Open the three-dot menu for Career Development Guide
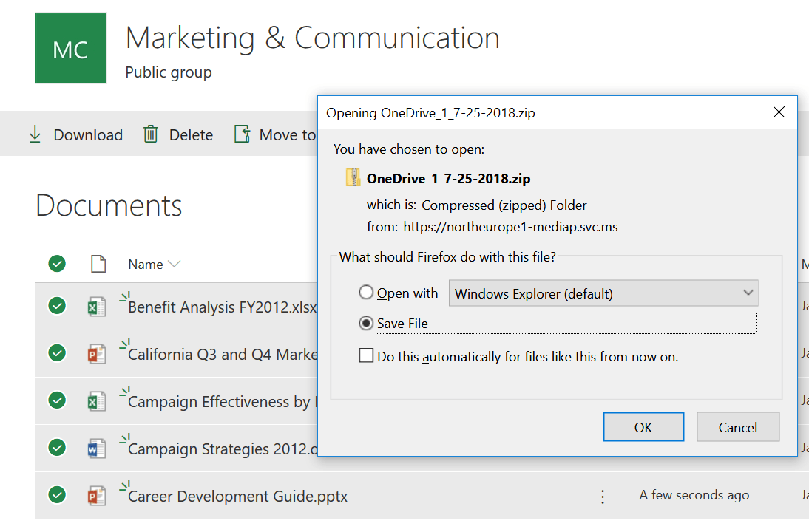 603,497
